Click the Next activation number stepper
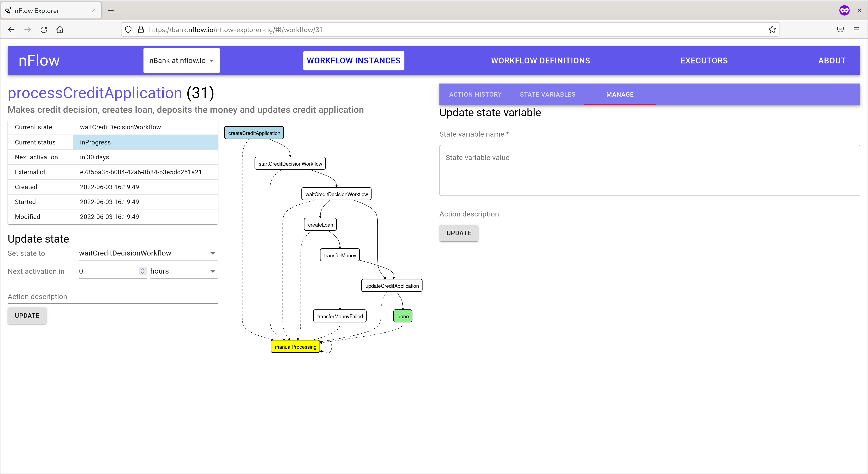Image resolution: width=868 pixels, height=474 pixels. [142, 271]
